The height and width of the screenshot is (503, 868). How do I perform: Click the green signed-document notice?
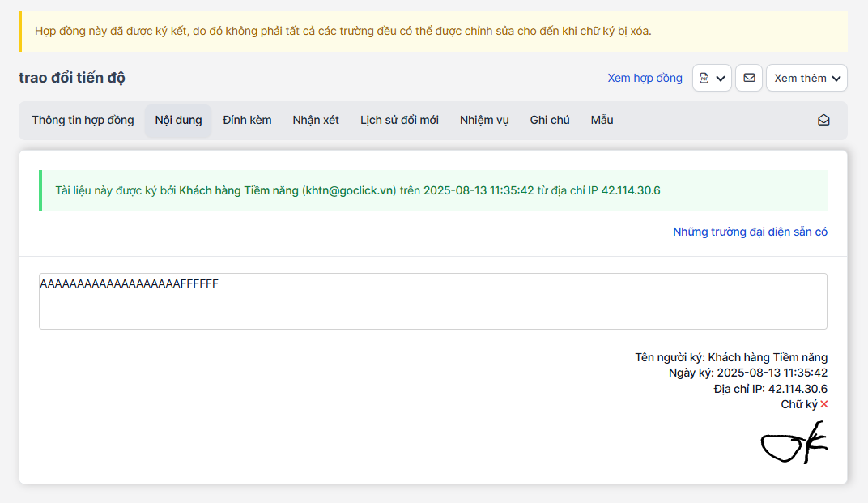tap(432, 191)
